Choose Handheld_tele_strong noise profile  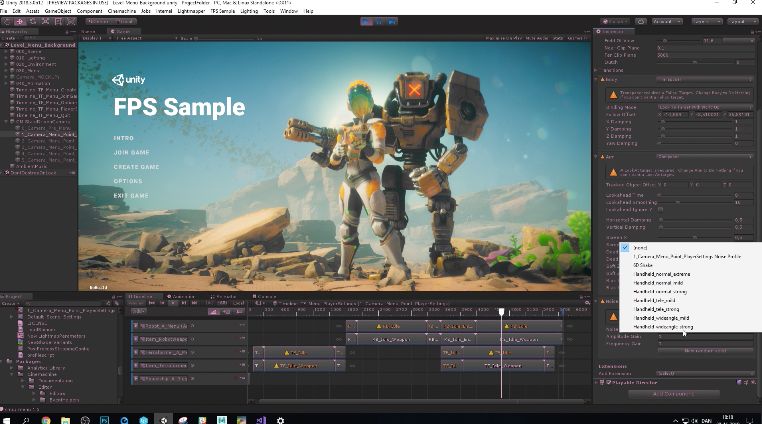coord(656,309)
